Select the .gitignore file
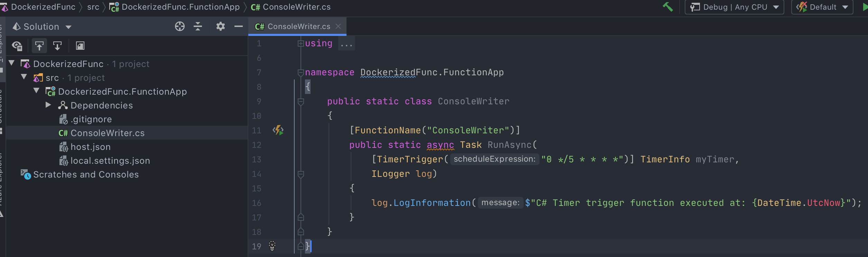 (x=91, y=119)
